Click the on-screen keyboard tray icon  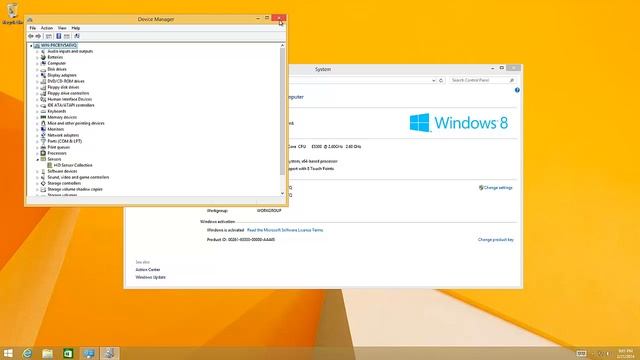(x=581, y=353)
